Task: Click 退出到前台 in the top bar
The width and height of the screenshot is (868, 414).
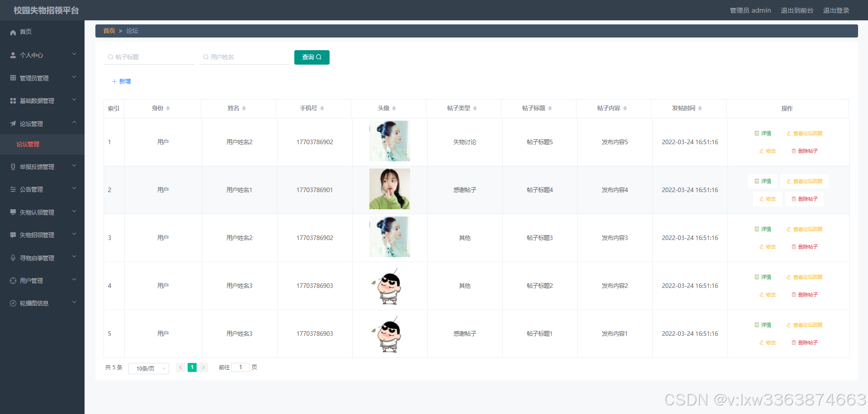Action: click(797, 10)
